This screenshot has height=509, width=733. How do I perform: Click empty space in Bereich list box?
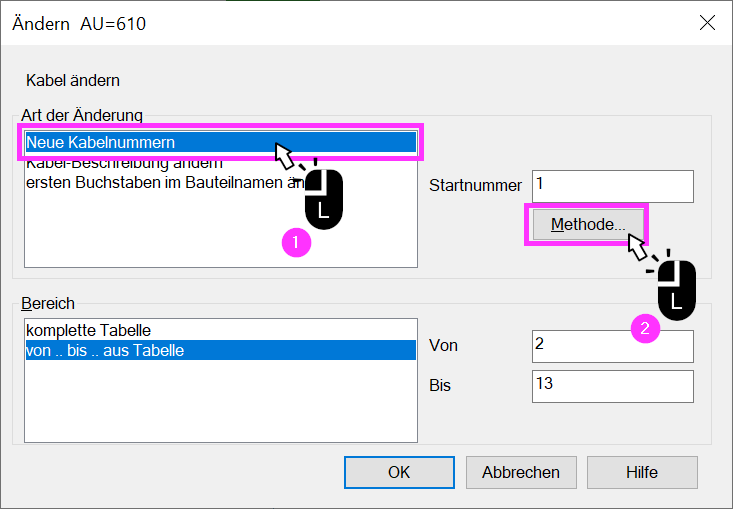click(221, 400)
